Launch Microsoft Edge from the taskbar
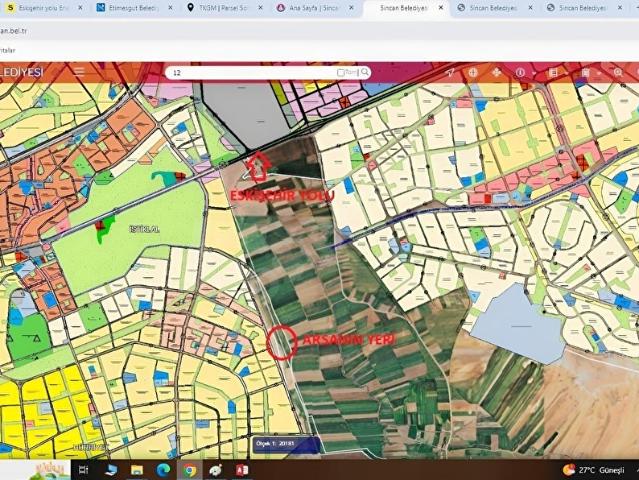This screenshot has width=639, height=480. (x=163, y=470)
